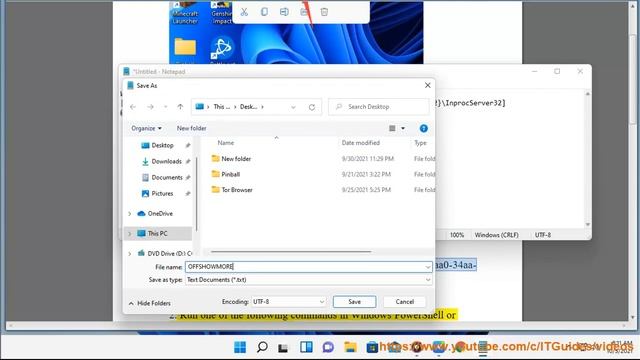Expand the This PC node
This screenshot has width=640, height=360.
(x=130, y=233)
